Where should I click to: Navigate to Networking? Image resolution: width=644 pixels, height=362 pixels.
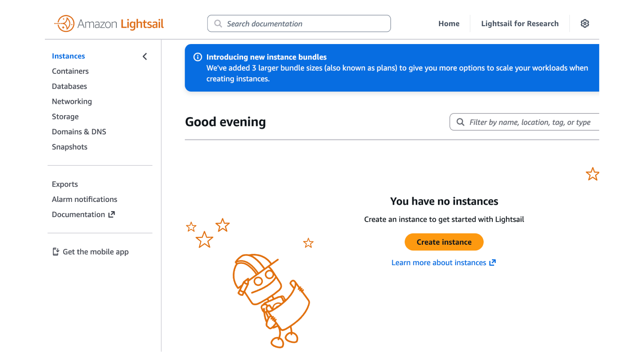(x=72, y=102)
